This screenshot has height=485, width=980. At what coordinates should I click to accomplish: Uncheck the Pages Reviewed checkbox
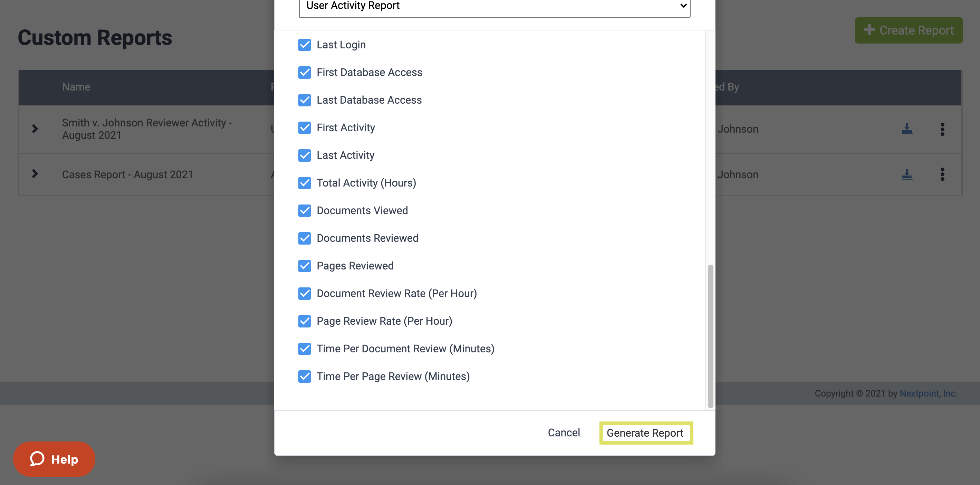(x=304, y=266)
